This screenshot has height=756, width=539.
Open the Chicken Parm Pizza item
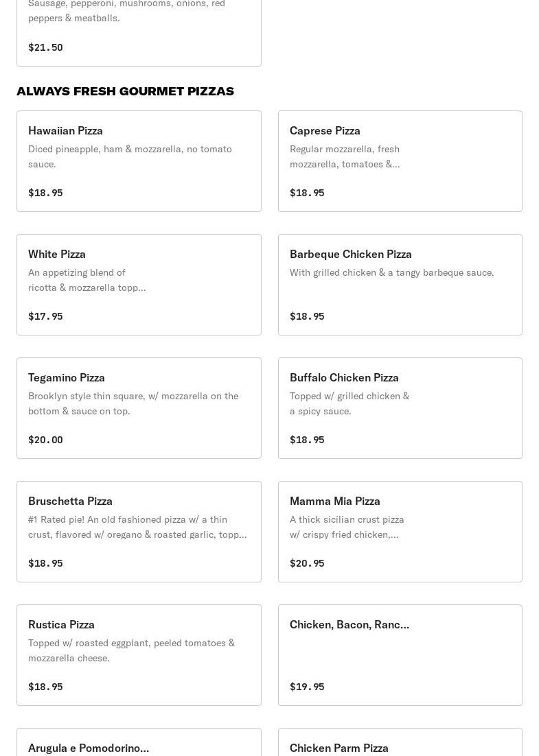400,744
